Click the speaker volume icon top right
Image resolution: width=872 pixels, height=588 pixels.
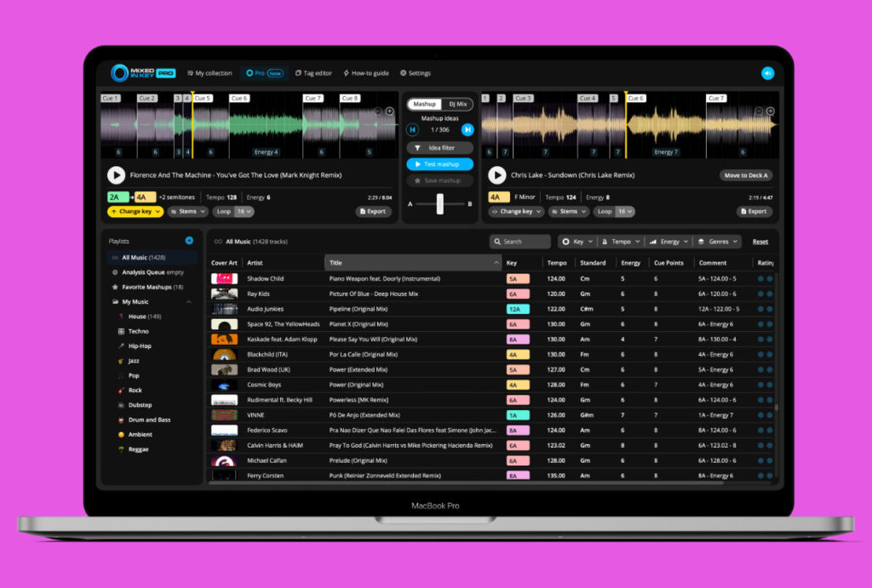point(767,73)
